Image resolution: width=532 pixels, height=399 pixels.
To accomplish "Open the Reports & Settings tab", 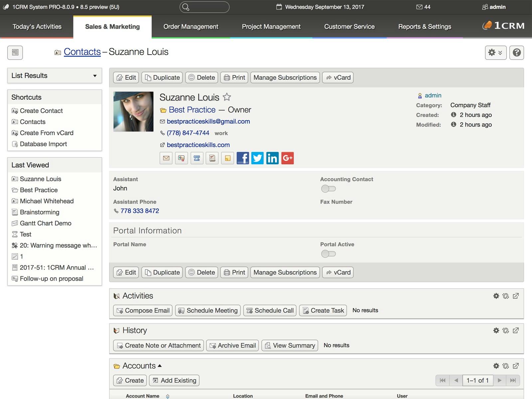I will pos(425,27).
